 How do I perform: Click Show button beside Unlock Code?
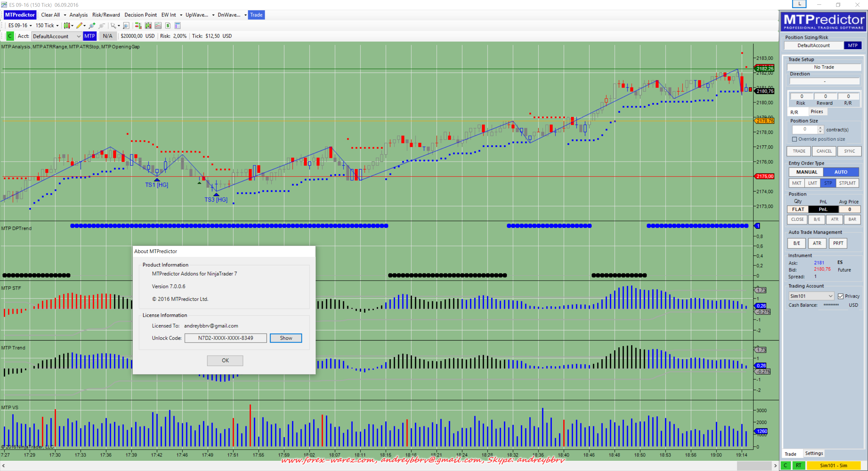tap(285, 338)
